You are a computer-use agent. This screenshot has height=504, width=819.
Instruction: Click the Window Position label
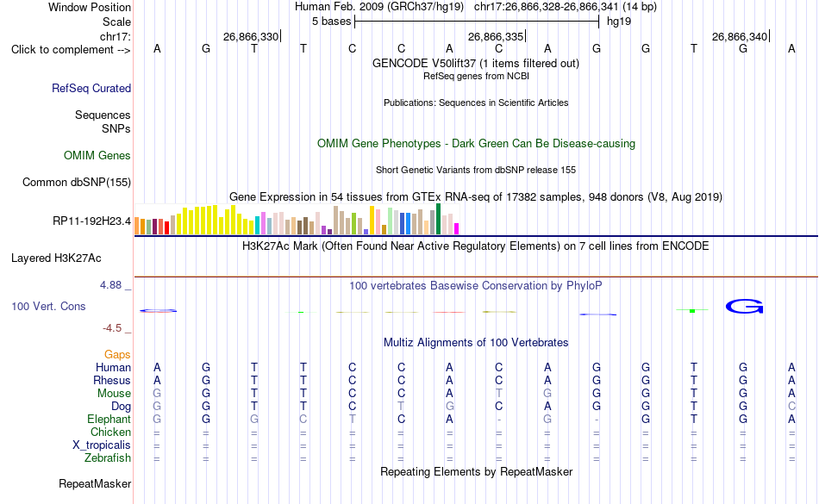(90, 7)
